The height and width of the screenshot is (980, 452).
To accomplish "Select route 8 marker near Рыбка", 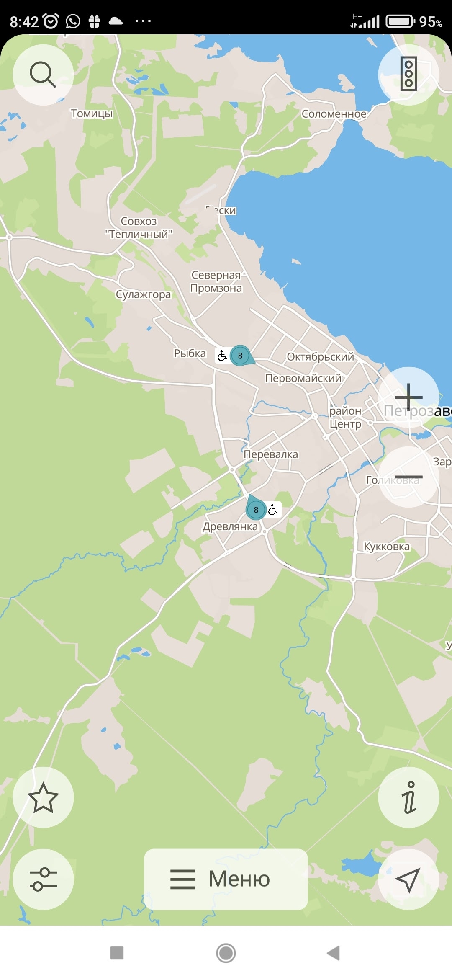I will click(x=241, y=356).
